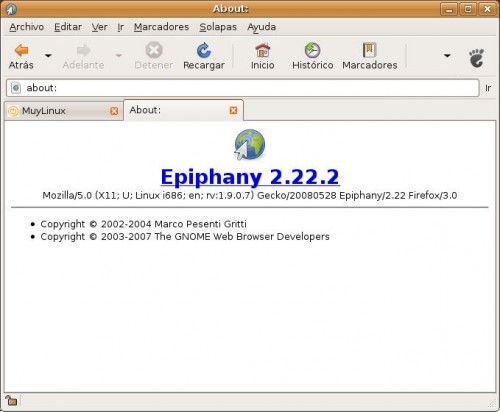Viewport: 500px width, 412px height.
Task: Open the Editar menu
Action: (x=68, y=27)
